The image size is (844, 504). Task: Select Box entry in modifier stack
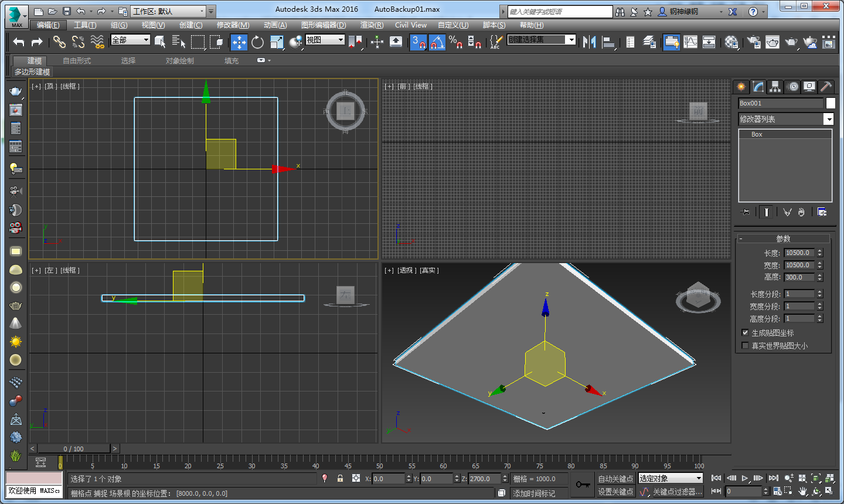click(785, 134)
